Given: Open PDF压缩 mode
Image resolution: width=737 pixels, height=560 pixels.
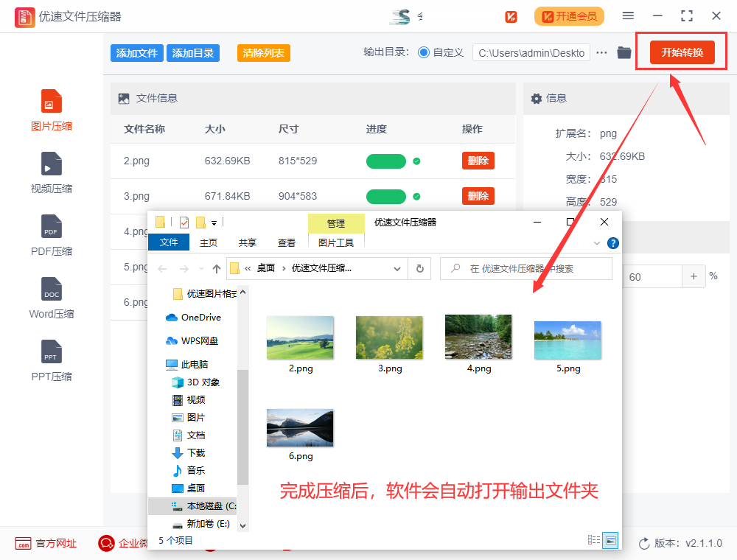Looking at the screenshot, I should coord(52,236).
